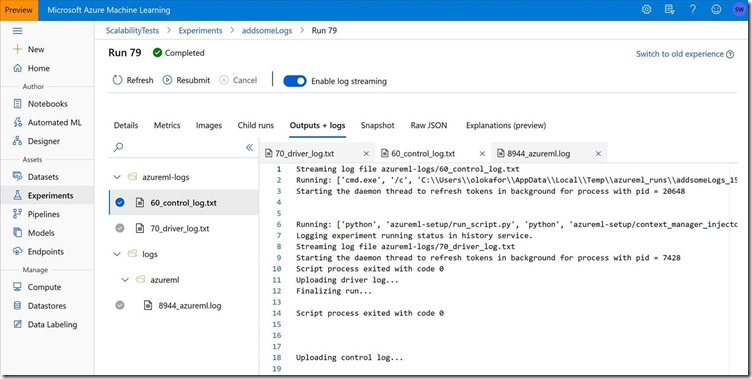This screenshot has width=752, height=379.
Task: Click the help icon beside old experience
Action: pyautogui.click(x=729, y=54)
